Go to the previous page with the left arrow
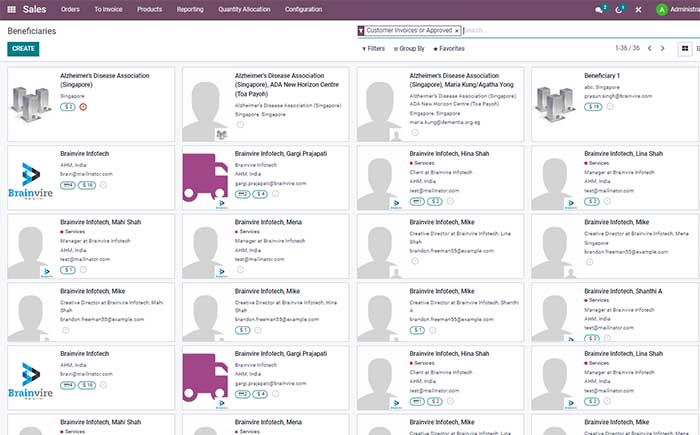 650,48
